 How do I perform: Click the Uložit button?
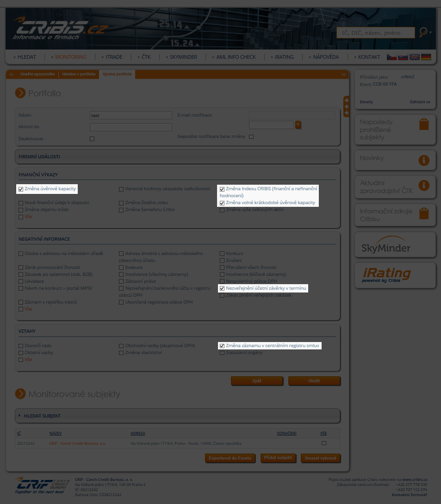click(x=314, y=381)
